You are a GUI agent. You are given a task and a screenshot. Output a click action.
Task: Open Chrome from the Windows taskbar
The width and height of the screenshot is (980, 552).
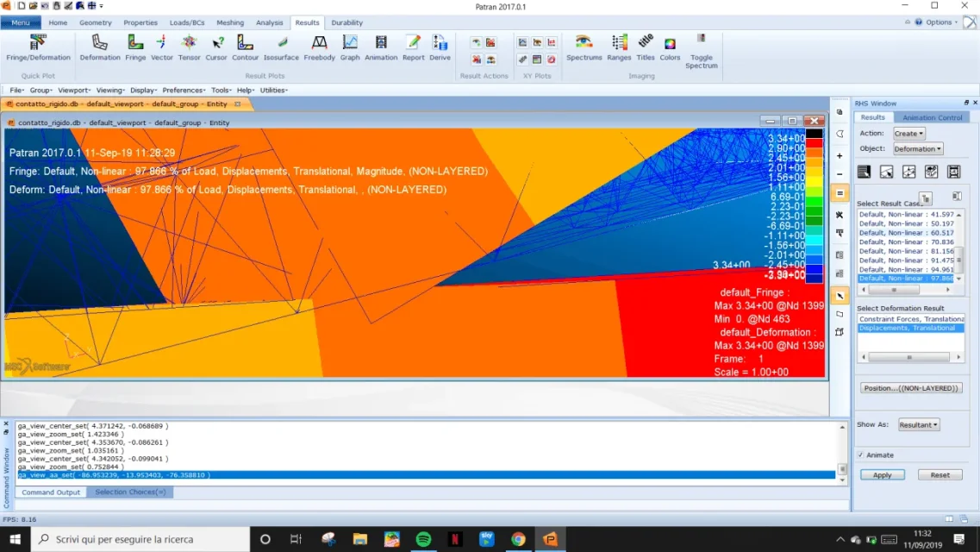tap(518, 539)
